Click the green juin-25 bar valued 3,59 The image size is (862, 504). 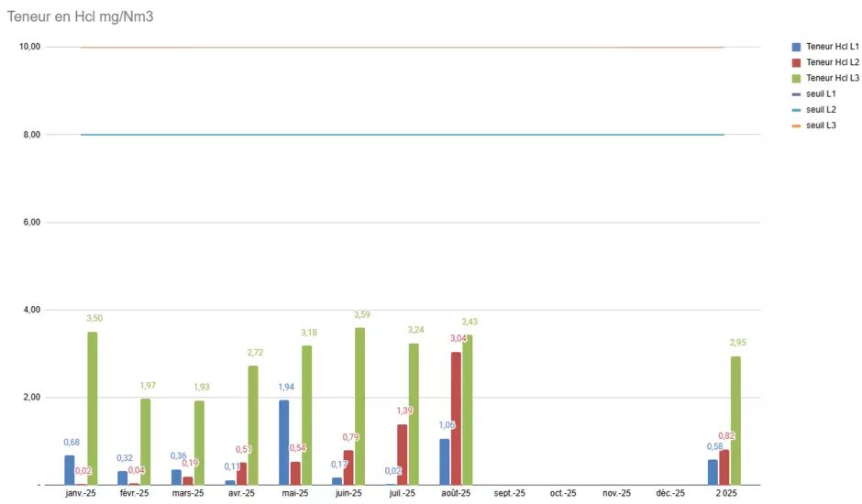pyautogui.click(x=359, y=406)
